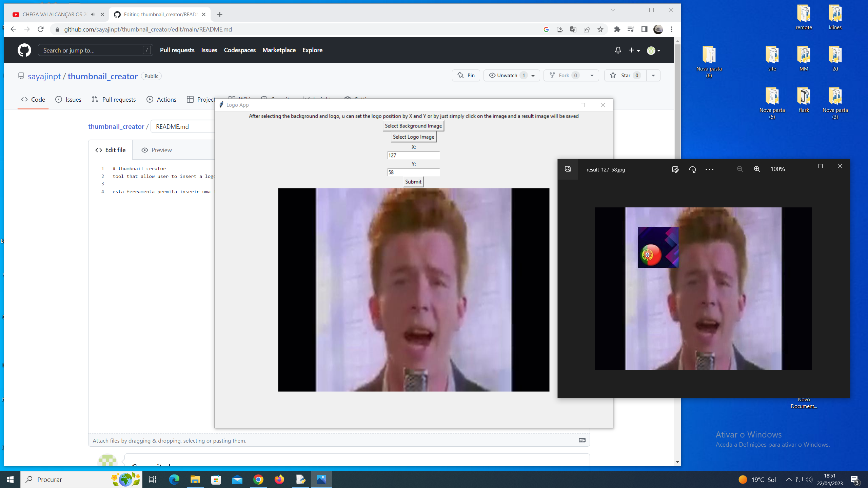The height and width of the screenshot is (488, 868).
Task: Click the edit image icon in Photos
Action: coord(675,169)
